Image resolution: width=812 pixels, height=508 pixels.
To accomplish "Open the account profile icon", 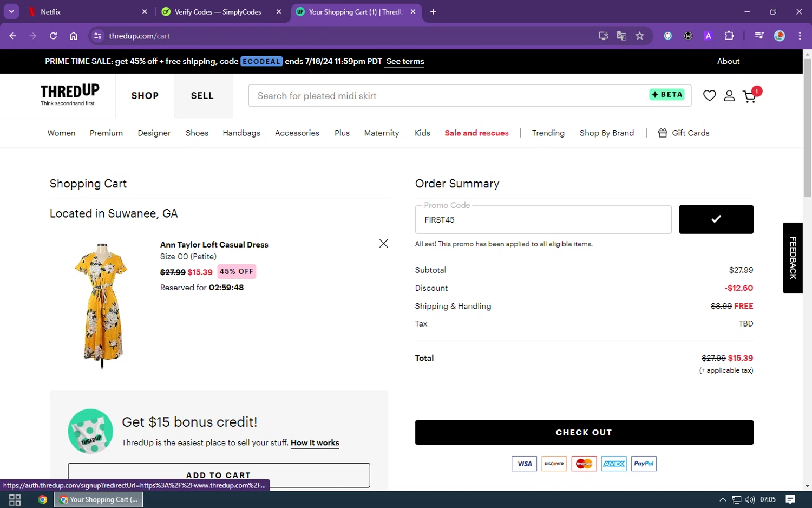I will pos(729,96).
